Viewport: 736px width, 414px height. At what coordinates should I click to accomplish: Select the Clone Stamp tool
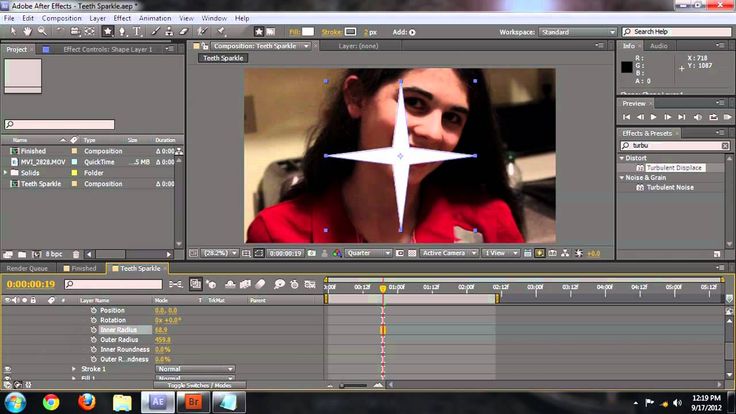[x=169, y=31]
